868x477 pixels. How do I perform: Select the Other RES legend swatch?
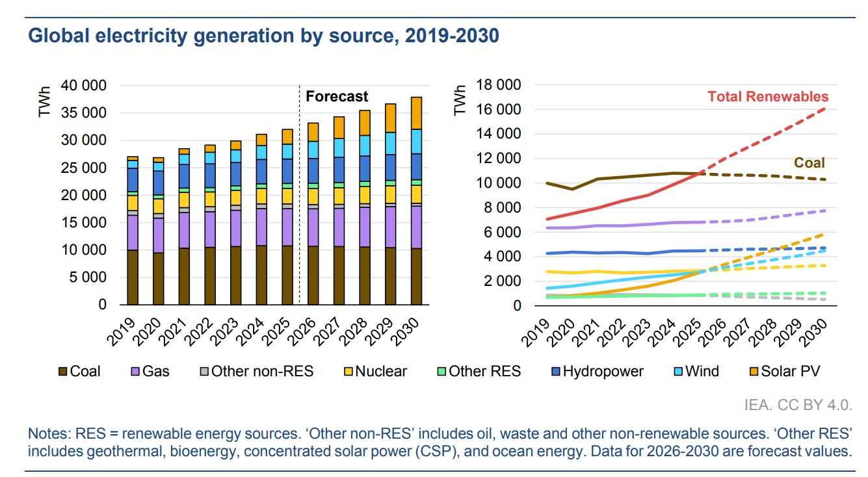pos(440,372)
